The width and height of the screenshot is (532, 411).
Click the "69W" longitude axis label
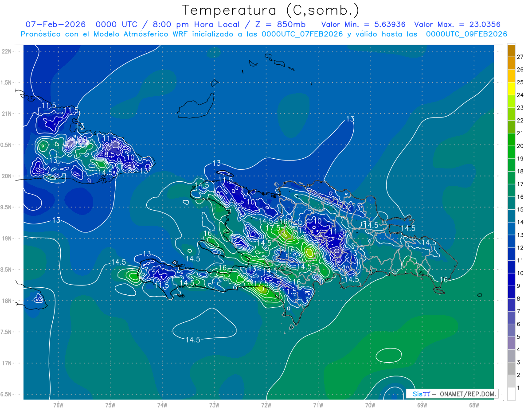(x=422, y=405)
